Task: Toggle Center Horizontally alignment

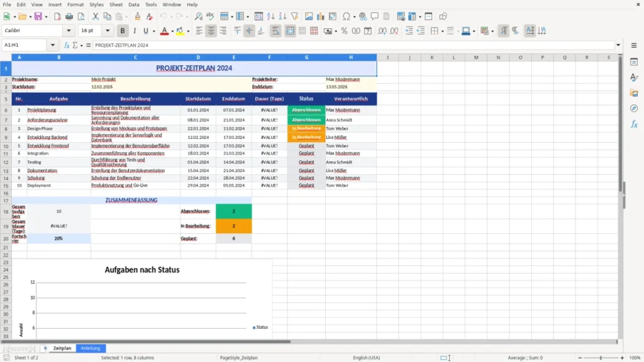Action: tap(211, 31)
